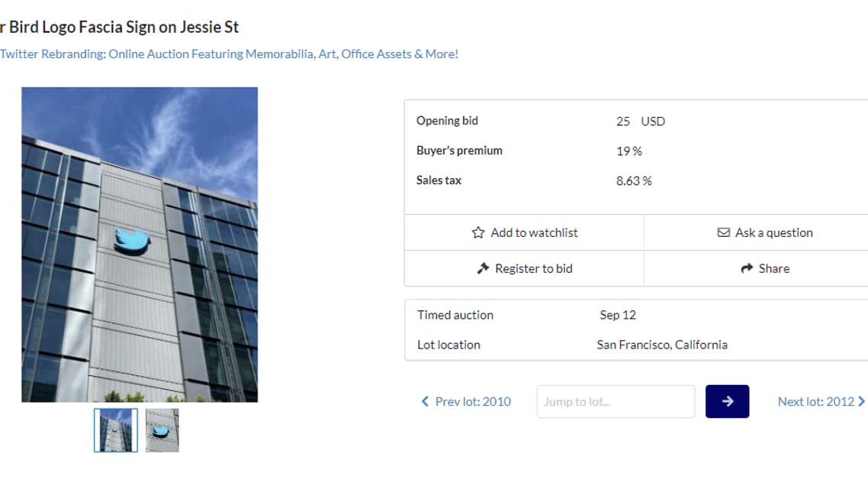Click the Register to bid label

(x=534, y=269)
